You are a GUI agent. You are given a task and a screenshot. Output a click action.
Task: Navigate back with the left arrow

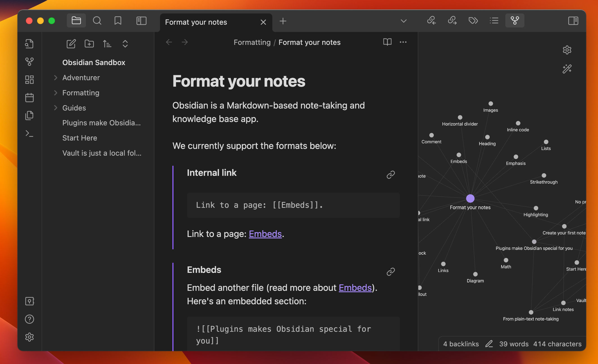[169, 42]
